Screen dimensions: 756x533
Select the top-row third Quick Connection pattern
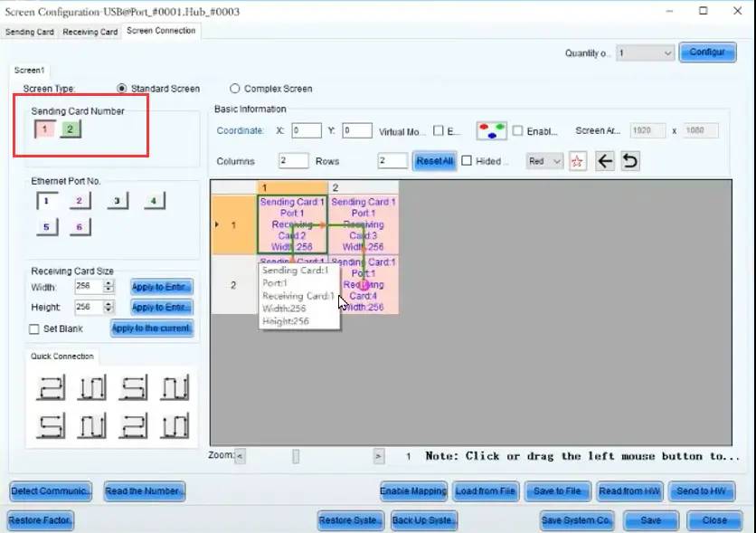[133, 387]
